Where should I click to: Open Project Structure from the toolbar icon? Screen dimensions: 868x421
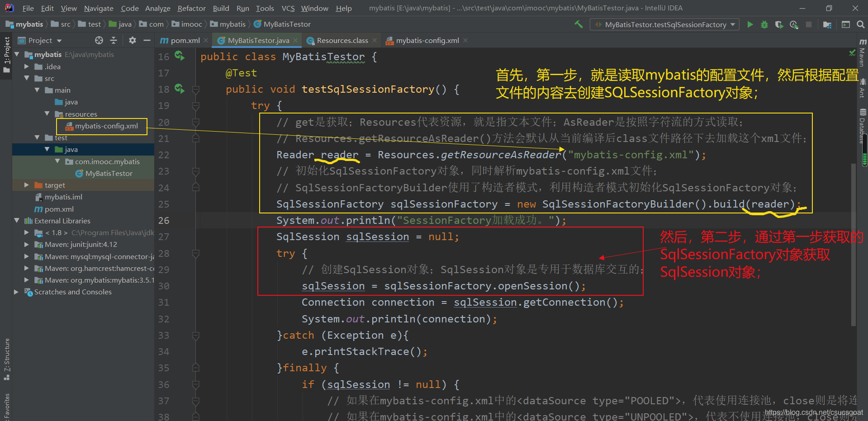click(x=827, y=24)
